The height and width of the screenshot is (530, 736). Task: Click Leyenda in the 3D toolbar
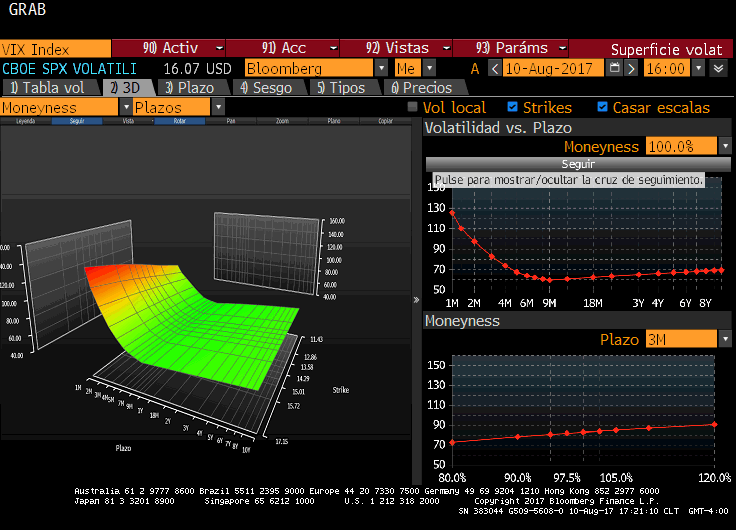point(26,121)
